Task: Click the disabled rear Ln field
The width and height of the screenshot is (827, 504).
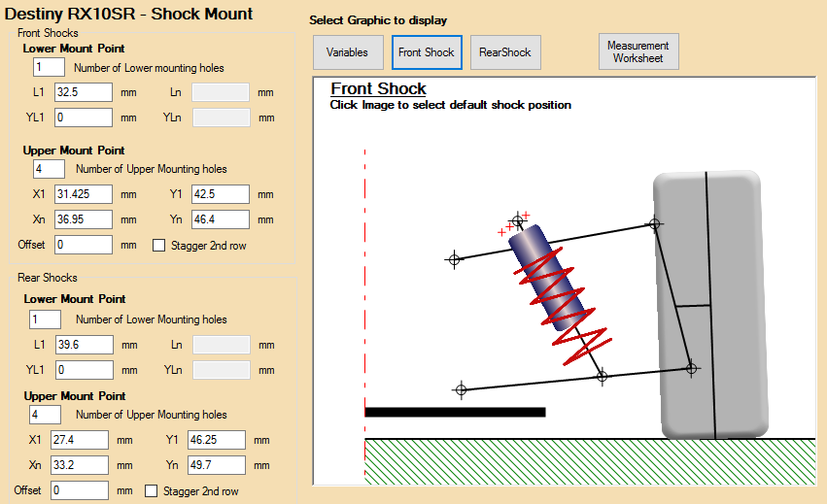Action: 222,345
